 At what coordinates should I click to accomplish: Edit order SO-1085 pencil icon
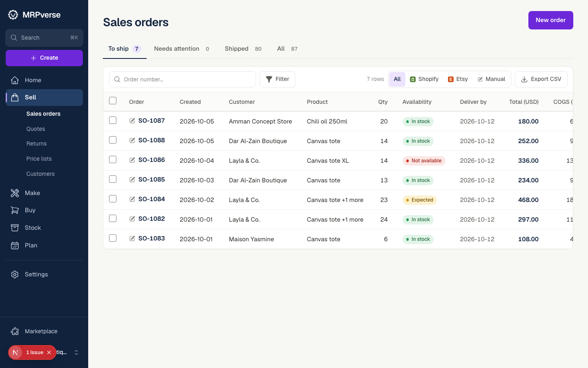click(132, 180)
